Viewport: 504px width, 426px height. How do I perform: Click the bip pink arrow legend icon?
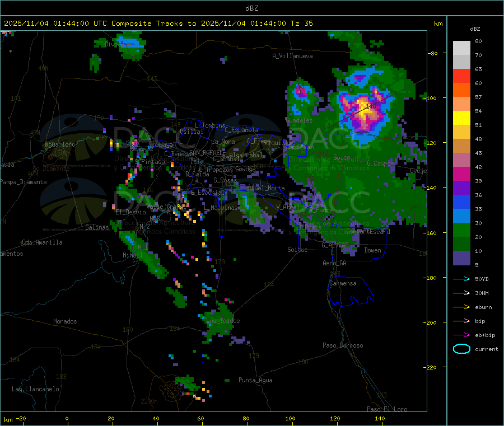coord(461,321)
